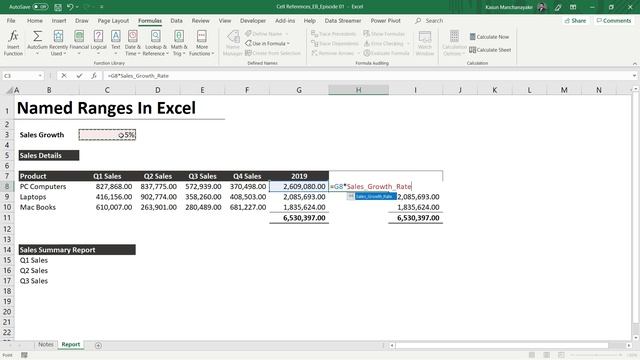640x360 pixels.
Task: Expand the Undo history dropdown
Action: (77, 7)
